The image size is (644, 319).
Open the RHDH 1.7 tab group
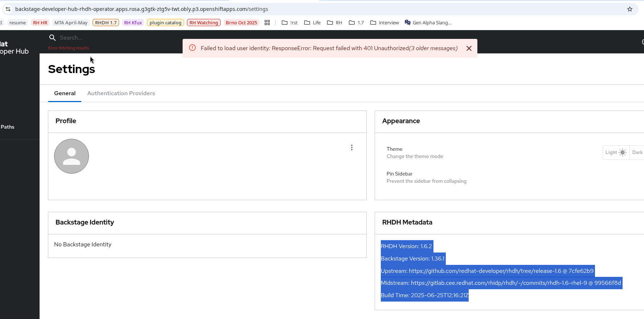point(106,23)
